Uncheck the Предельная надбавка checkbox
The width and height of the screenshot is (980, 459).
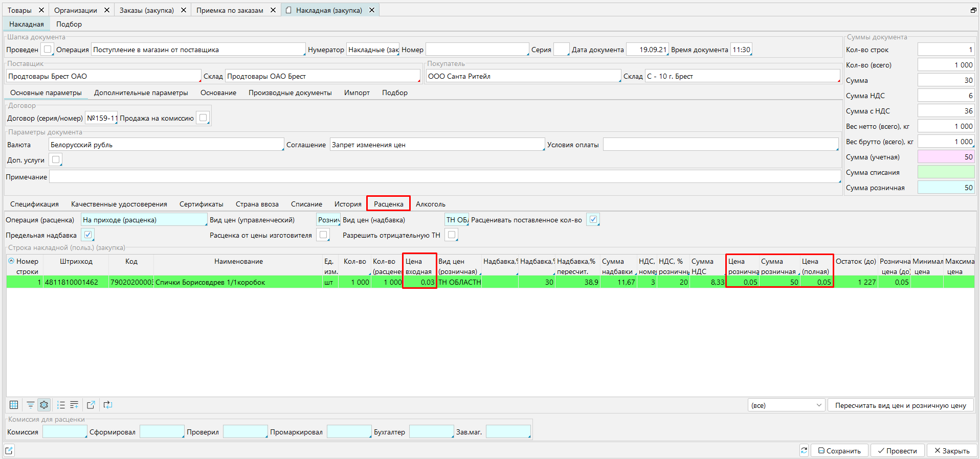click(x=88, y=235)
